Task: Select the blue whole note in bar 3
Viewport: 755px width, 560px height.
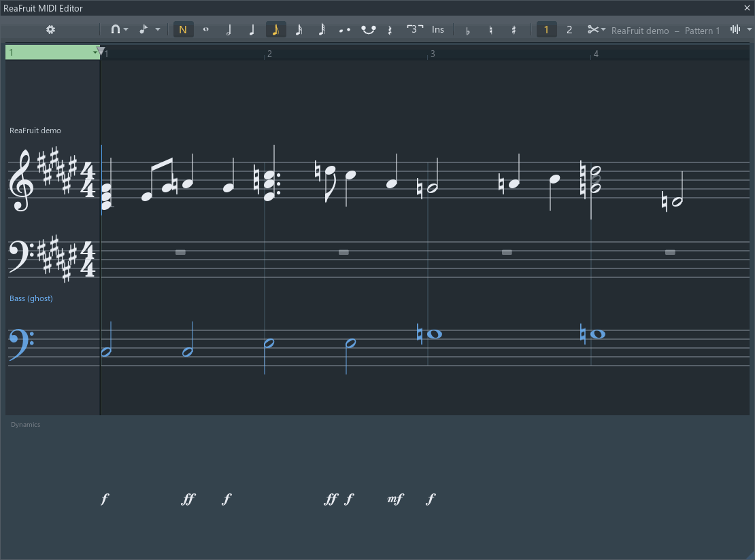Action: (435, 334)
